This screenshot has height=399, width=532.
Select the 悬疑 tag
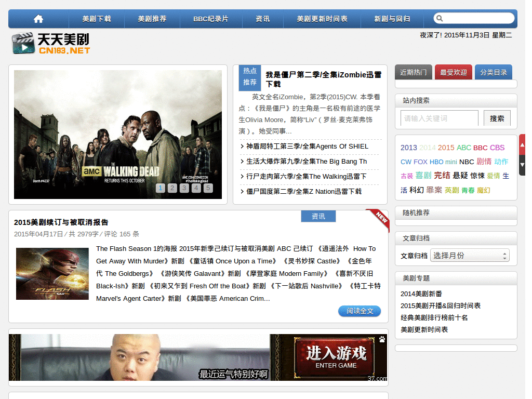point(460,176)
